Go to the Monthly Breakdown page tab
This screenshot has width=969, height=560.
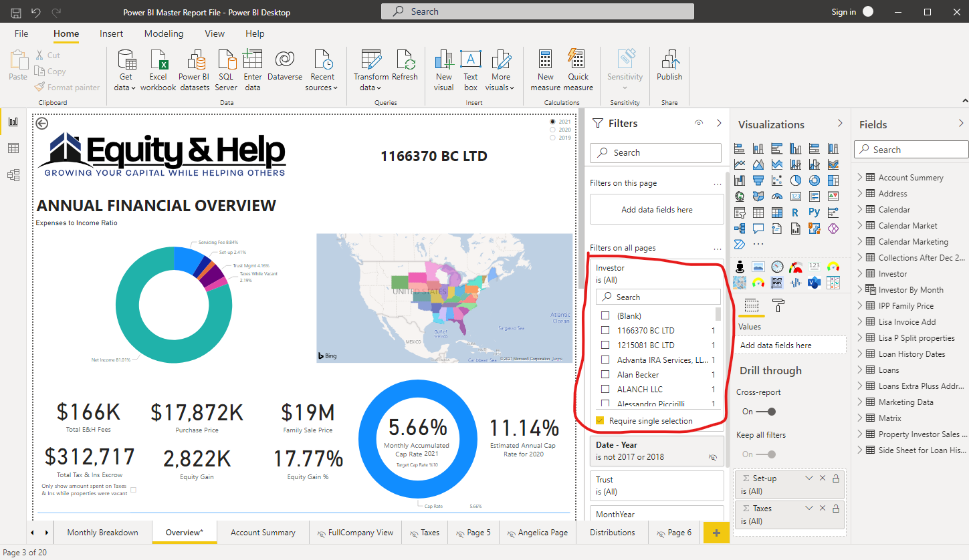pos(102,533)
